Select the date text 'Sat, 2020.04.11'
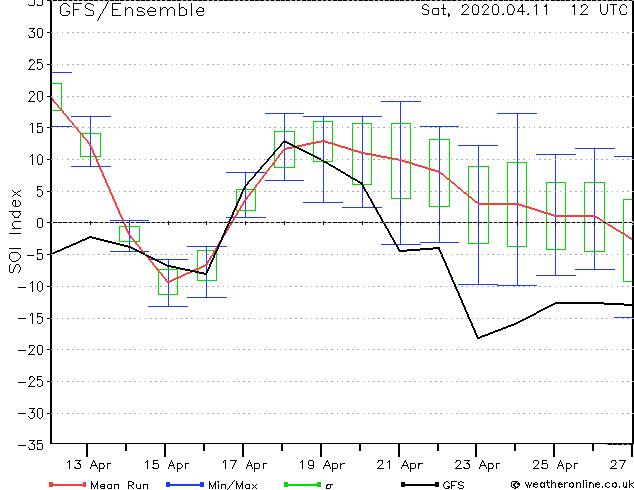This screenshot has height=490, width=634. click(x=485, y=10)
